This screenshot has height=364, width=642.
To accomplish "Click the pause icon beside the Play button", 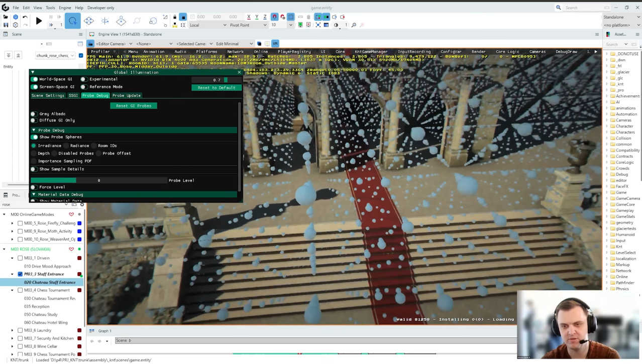I will pos(51,17).
